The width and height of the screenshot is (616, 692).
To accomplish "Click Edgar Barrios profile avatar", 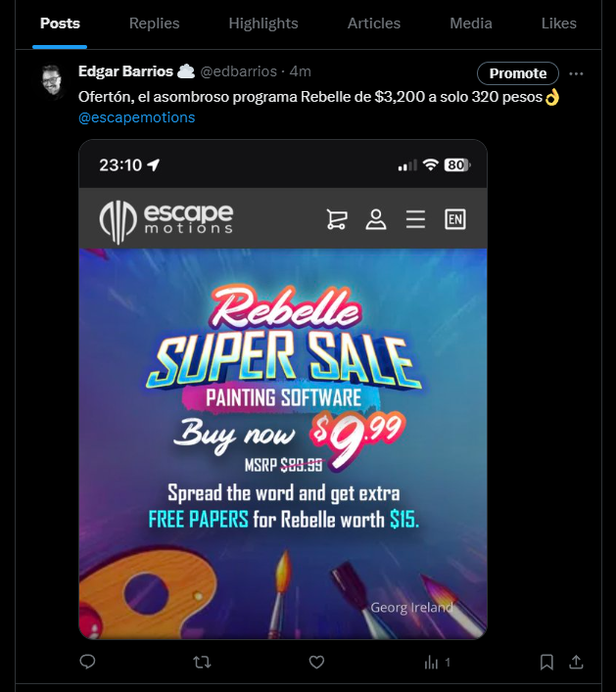I will click(x=53, y=81).
